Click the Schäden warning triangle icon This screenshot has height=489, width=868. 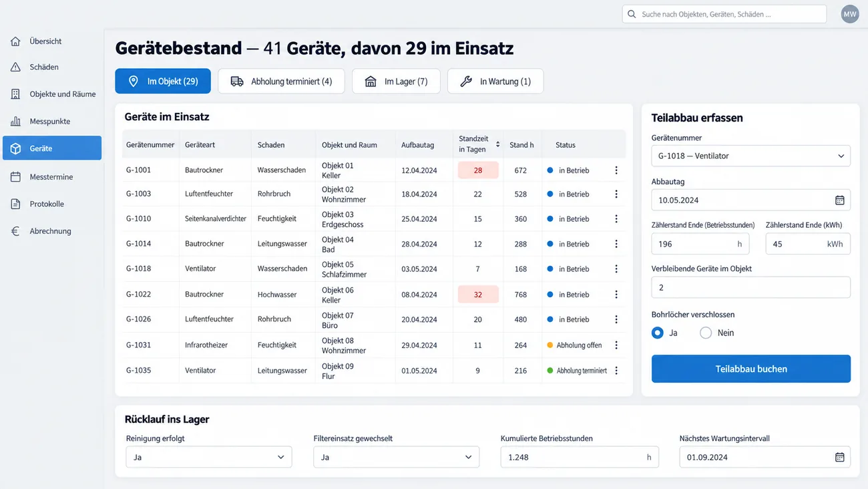(15, 67)
